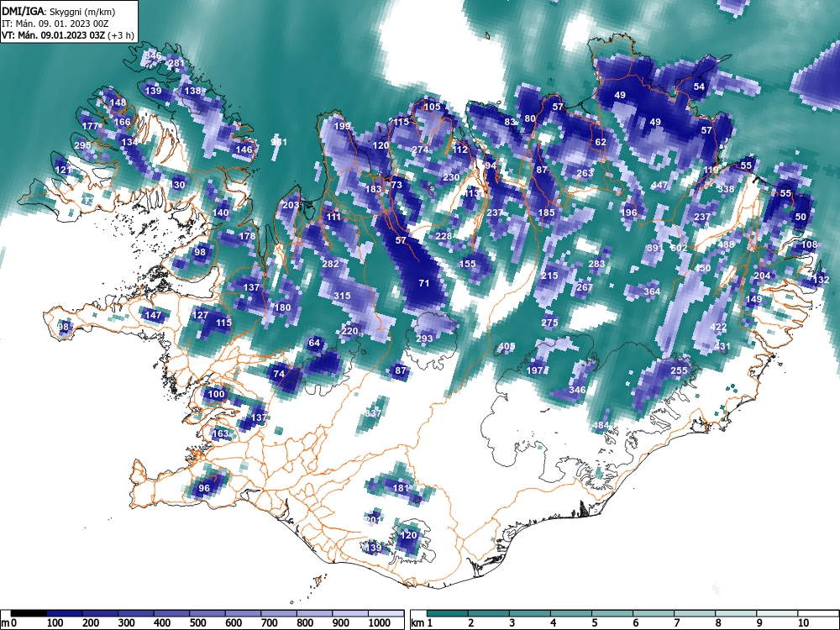Select the "204" visibility reading
Viewport: 840px width, 630px height.
click(x=761, y=276)
